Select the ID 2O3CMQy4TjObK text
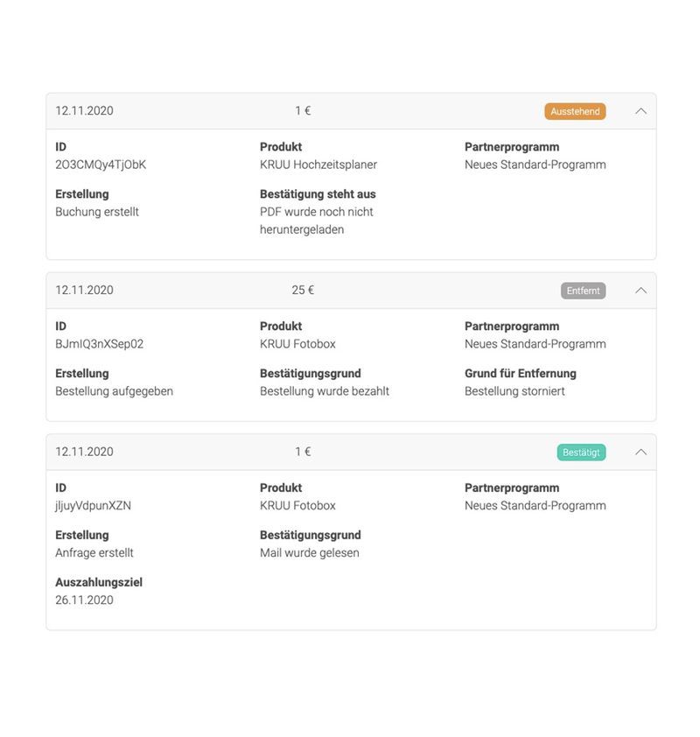The width and height of the screenshot is (700, 737). 101,165
